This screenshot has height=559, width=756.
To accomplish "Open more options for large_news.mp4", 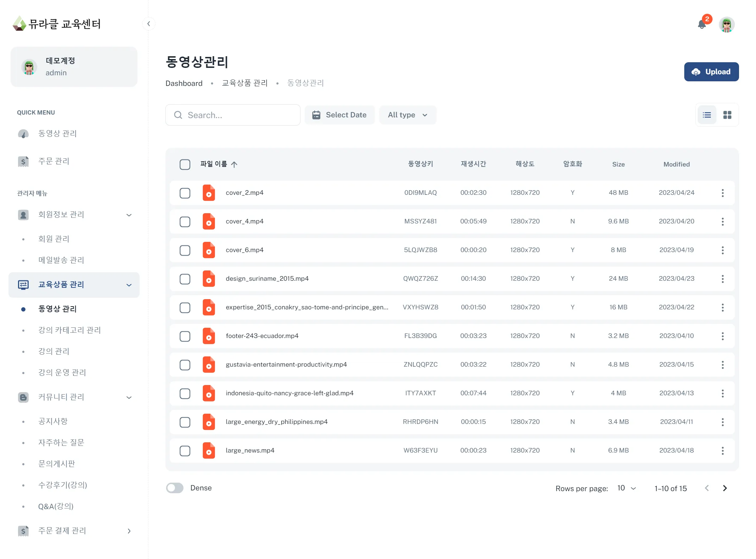I will click(723, 450).
